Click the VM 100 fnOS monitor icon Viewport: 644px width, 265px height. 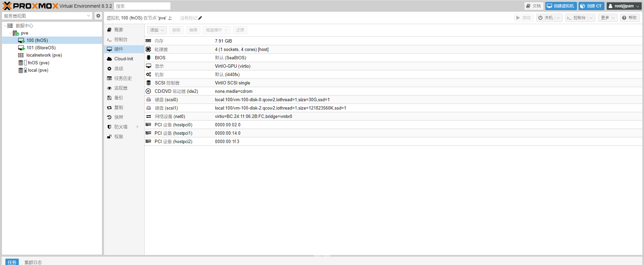pos(21,41)
